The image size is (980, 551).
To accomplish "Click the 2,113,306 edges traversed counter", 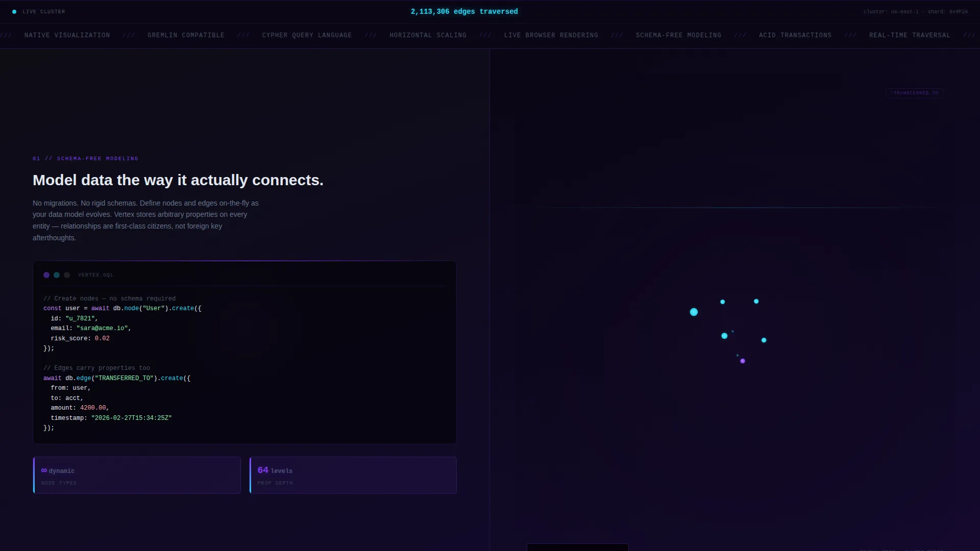I will tap(464, 12).
